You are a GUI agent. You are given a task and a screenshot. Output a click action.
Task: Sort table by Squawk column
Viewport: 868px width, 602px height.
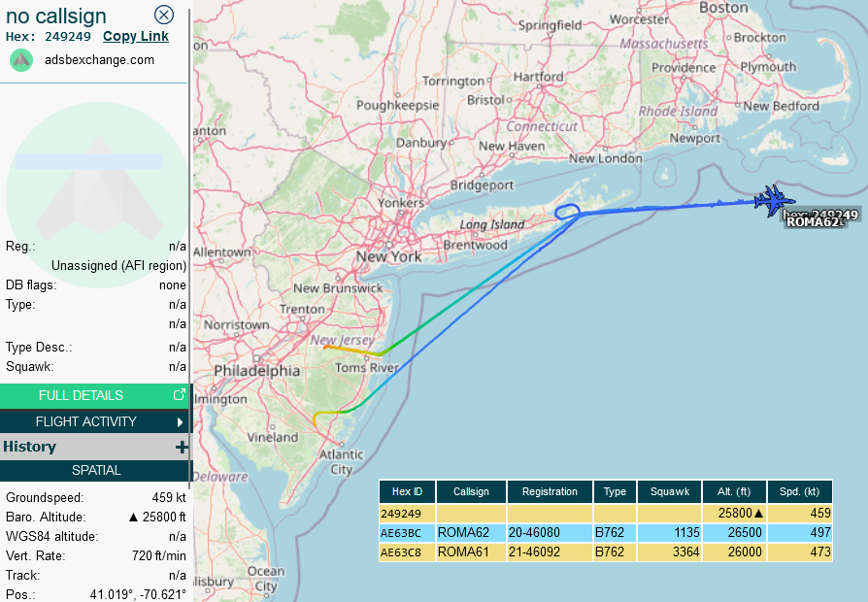point(670,491)
